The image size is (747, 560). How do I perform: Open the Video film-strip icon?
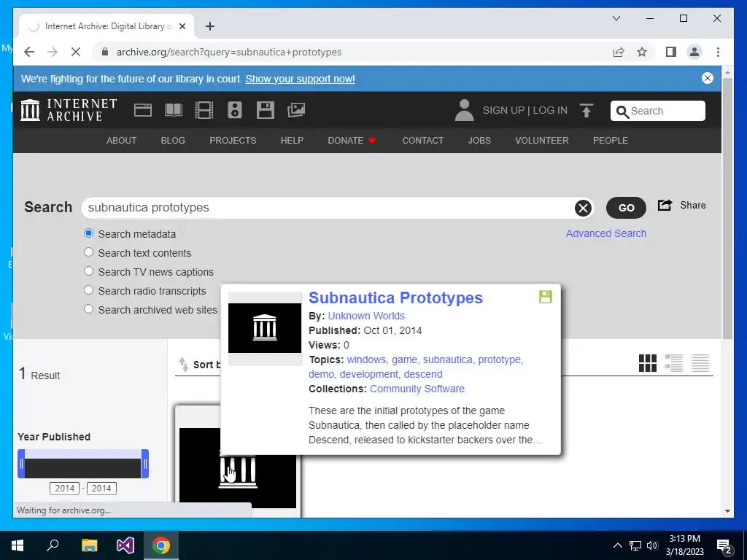pyautogui.click(x=204, y=110)
